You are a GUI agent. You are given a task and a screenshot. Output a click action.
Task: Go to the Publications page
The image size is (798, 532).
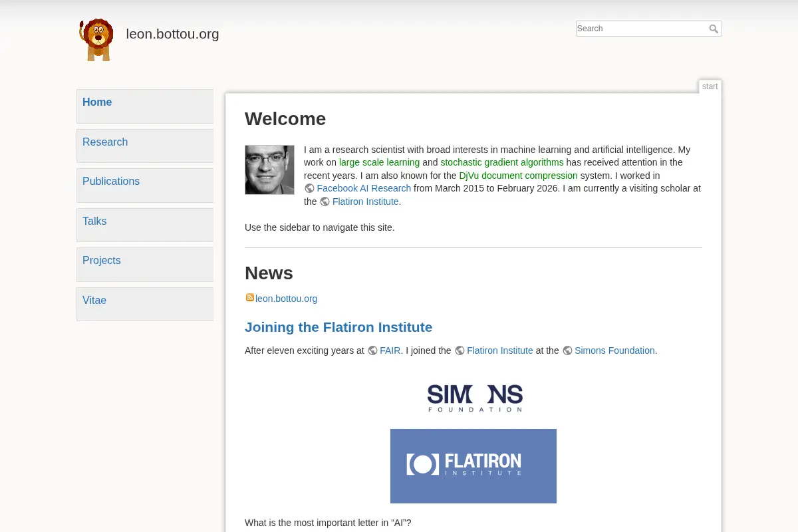[145, 186]
